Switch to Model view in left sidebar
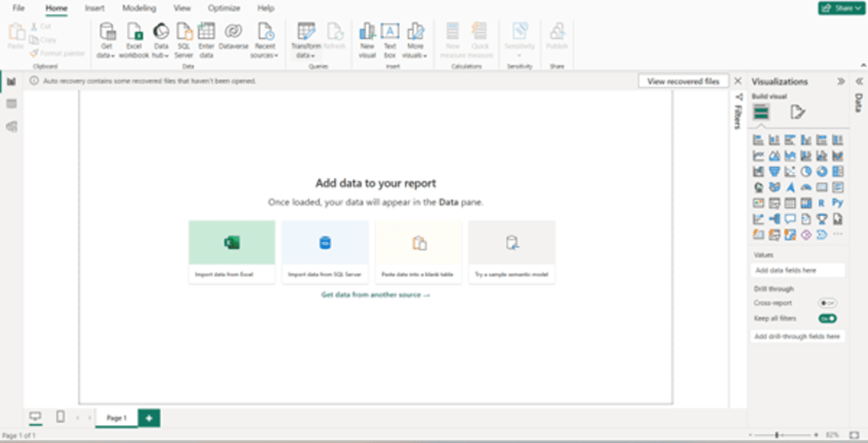The height and width of the screenshot is (443, 868). point(12,127)
